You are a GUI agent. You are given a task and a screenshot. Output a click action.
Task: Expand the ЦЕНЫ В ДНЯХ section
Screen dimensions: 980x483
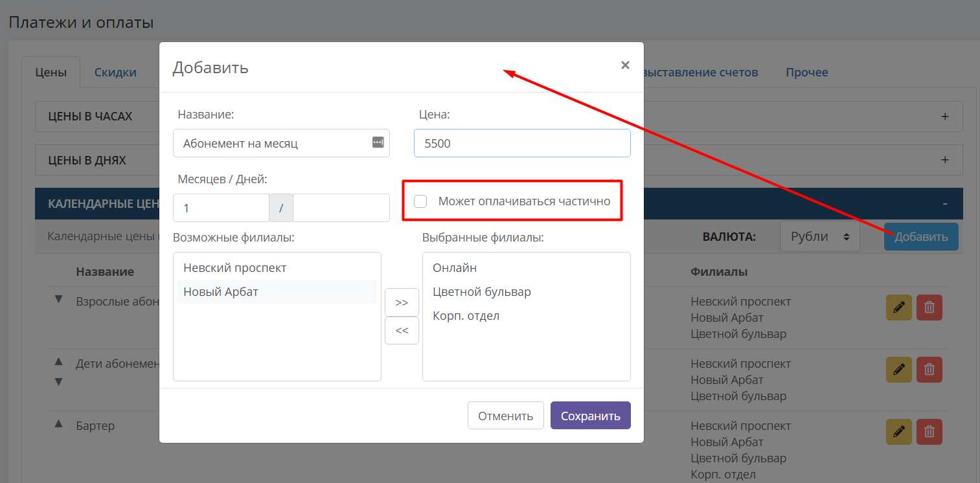pos(944,160)
